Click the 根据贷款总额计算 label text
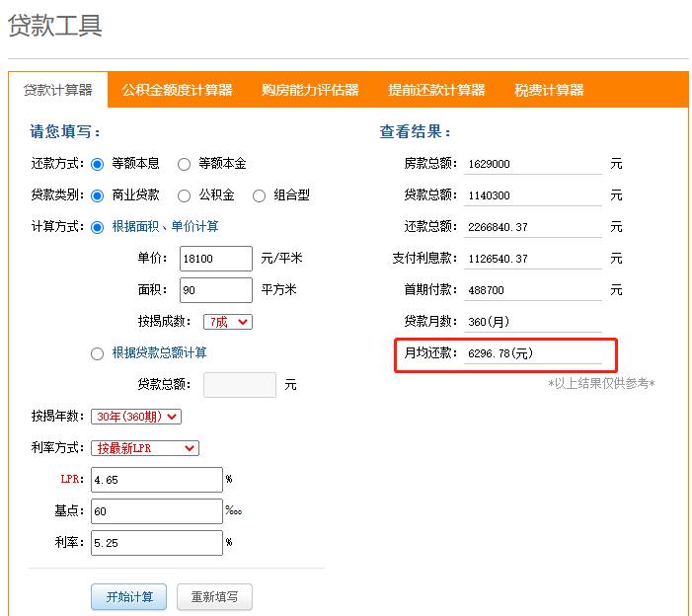Image resolution: width=692 pixels, height=616 pixels. [159, 353]
